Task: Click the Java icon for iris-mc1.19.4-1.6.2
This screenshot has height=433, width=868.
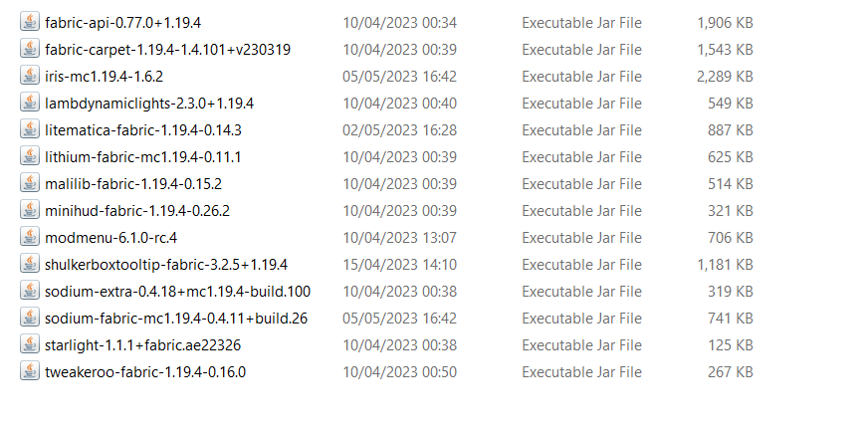Action: (29, 76)
